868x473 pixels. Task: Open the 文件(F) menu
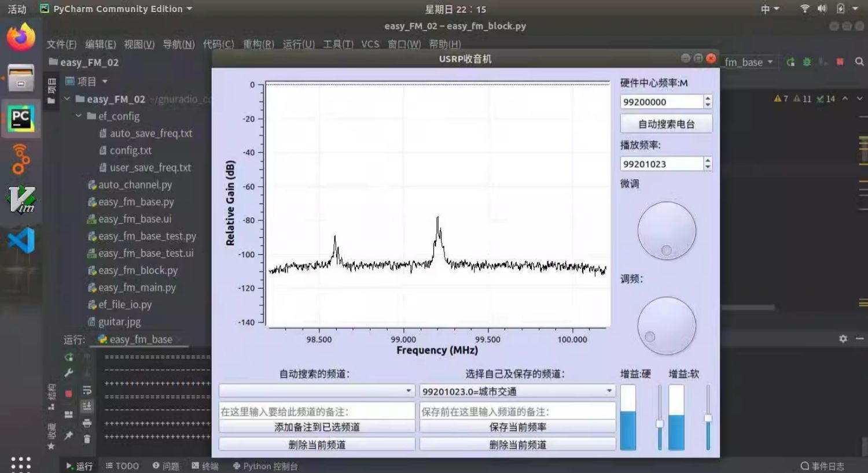click(x=61, y=45)
